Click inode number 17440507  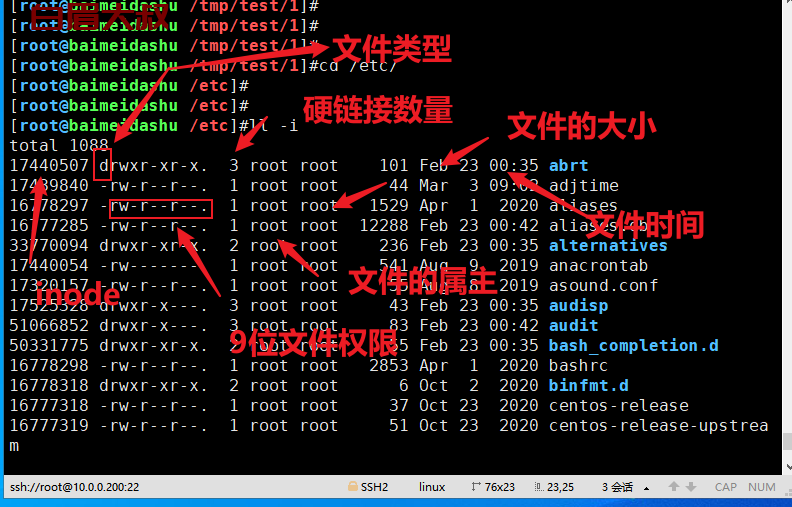pos(49,166)
